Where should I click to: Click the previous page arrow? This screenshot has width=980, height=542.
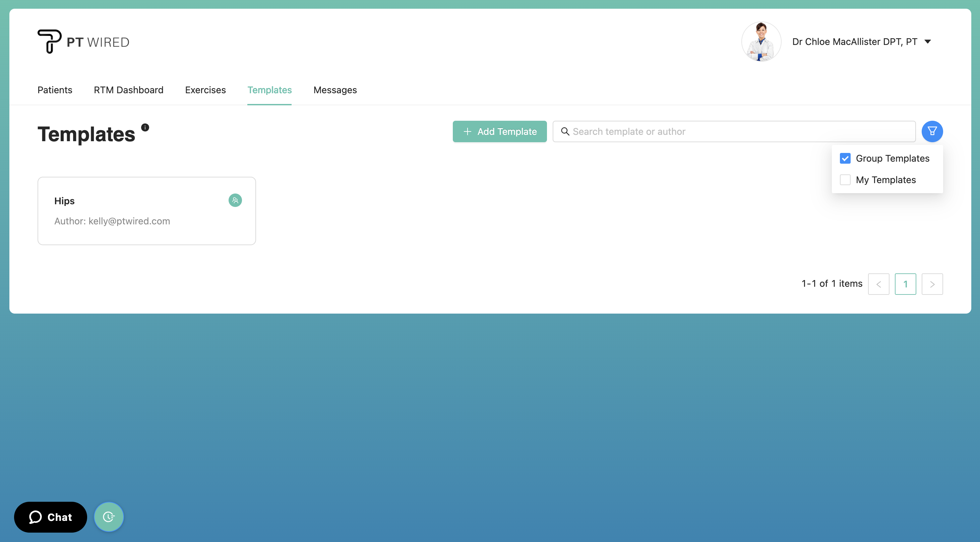[x=879, y=283]
